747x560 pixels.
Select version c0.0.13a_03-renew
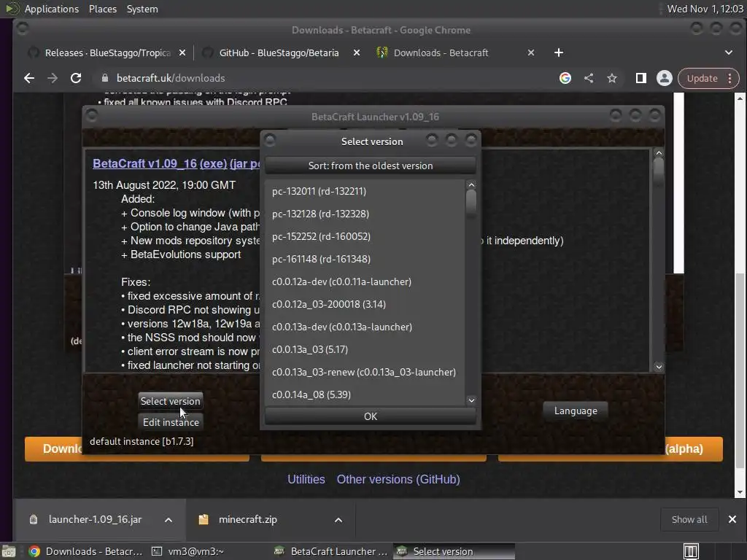click(364, 372)
